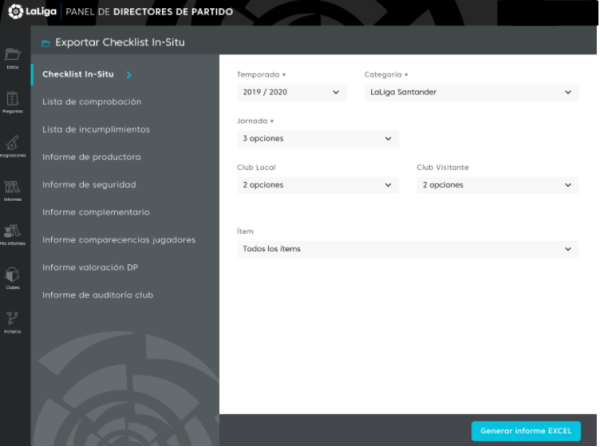
Task: Open the Preguntas checklist icon
Action: click(13, 99)
